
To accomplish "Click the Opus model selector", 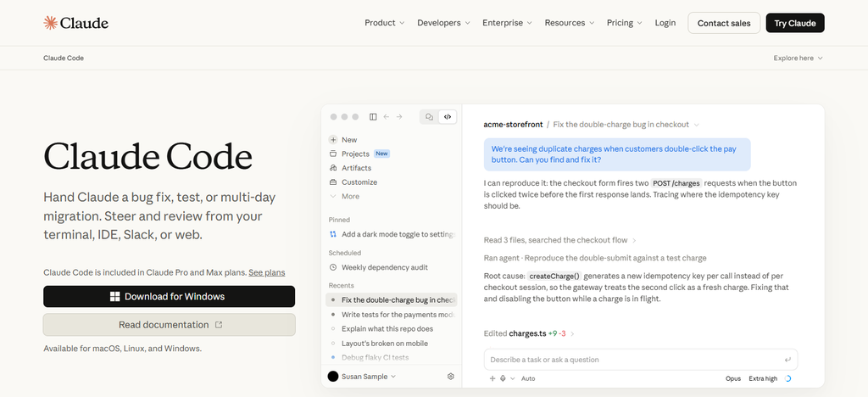I will tap(733, 378).
